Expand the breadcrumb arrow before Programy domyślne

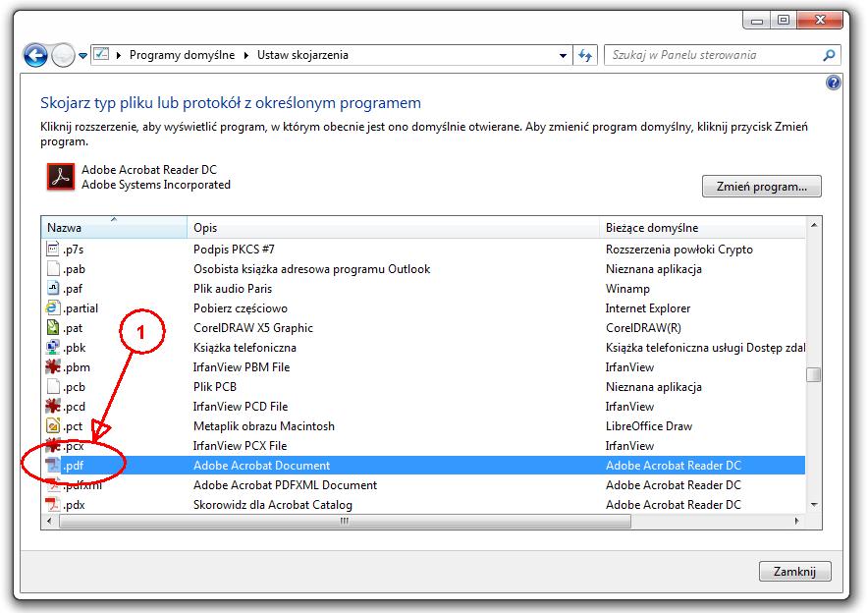pyautogui.click(x=119, y=55)
